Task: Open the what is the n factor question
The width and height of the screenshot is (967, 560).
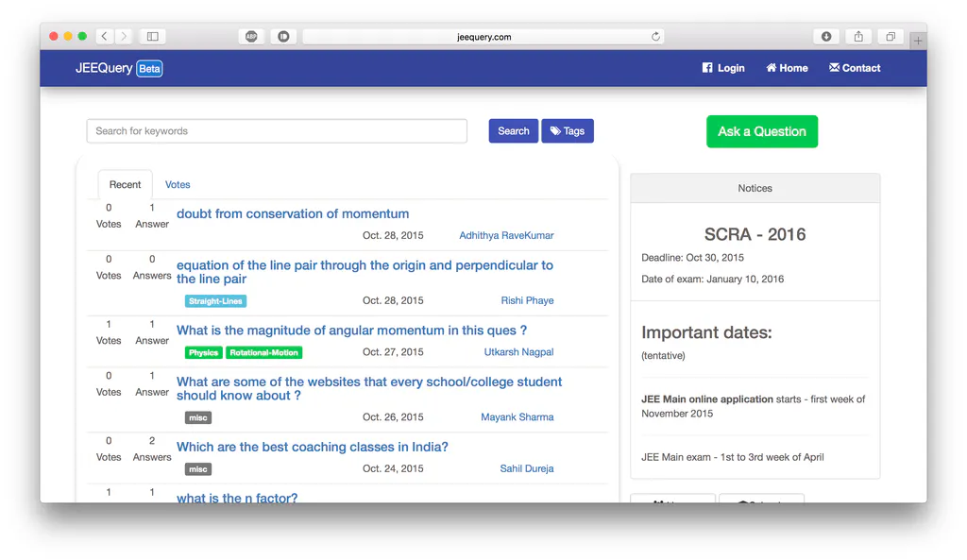Action: pos(237,497)
